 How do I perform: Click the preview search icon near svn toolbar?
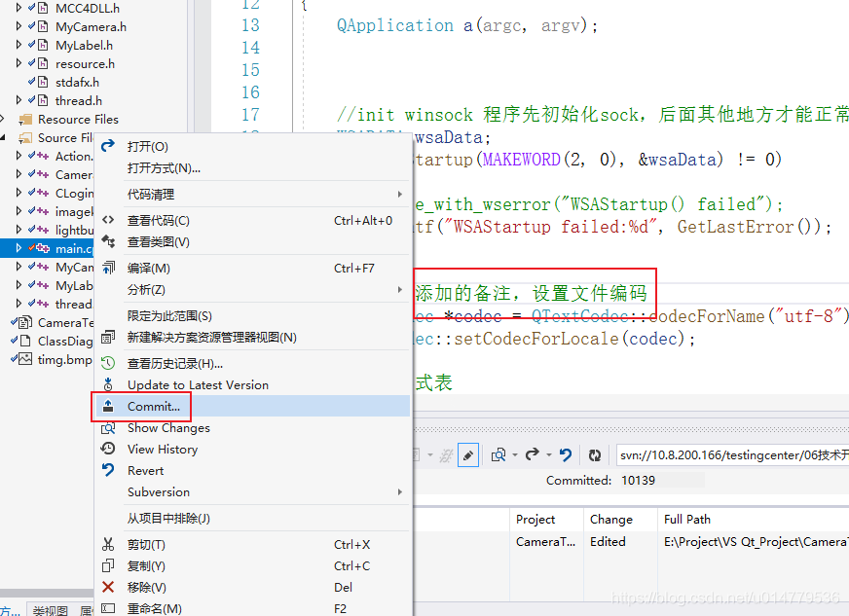point(498,454)
